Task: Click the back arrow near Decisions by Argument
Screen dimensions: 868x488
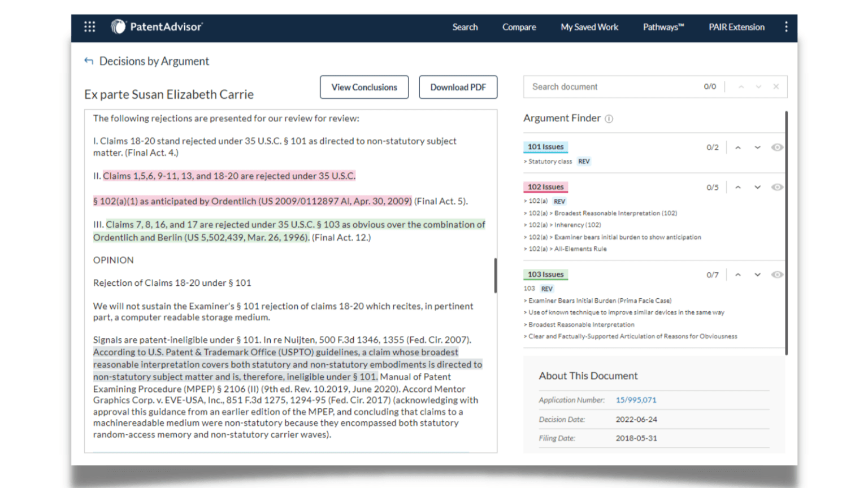Action: point(89,61)
